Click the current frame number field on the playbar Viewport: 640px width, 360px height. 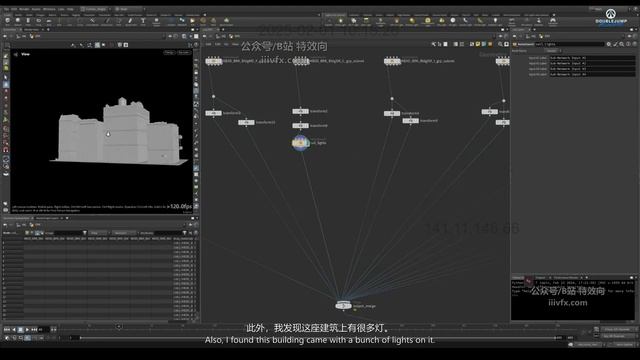(x=43, y=329)
